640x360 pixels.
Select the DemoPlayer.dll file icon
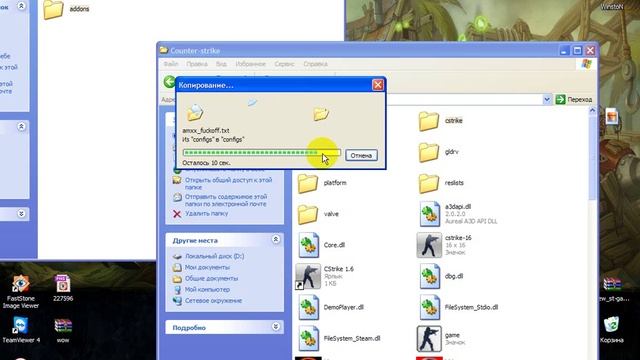(x=309, y=307)
